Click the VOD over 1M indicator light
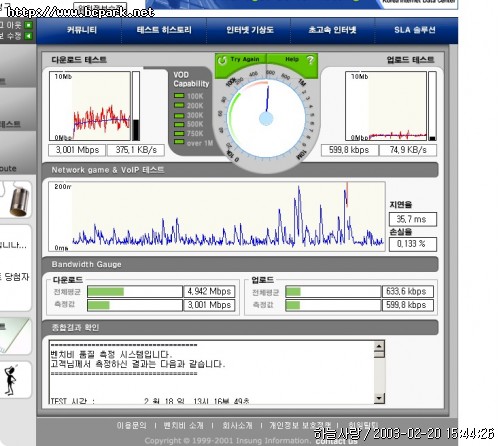The width and height of the screenshot is (500, 446). pyautogui.click(x=179, y=142)
